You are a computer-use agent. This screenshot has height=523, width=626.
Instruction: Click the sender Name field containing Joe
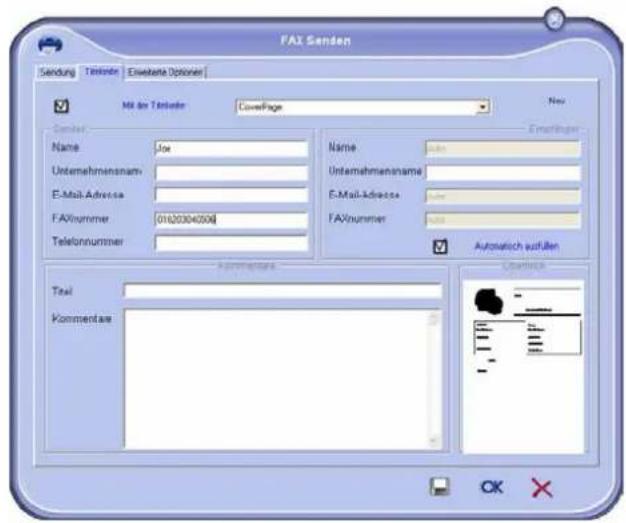231,149
